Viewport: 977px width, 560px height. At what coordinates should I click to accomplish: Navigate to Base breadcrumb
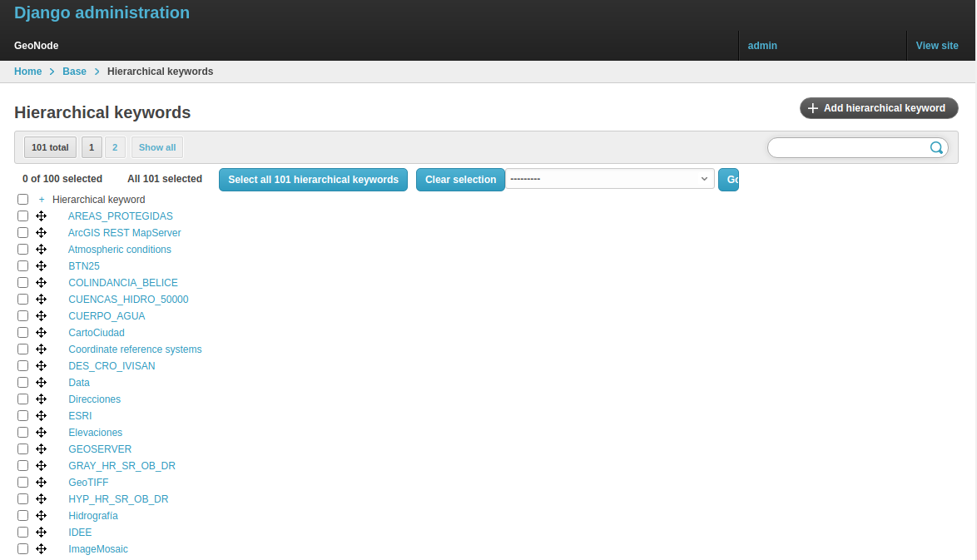[74, 72]
